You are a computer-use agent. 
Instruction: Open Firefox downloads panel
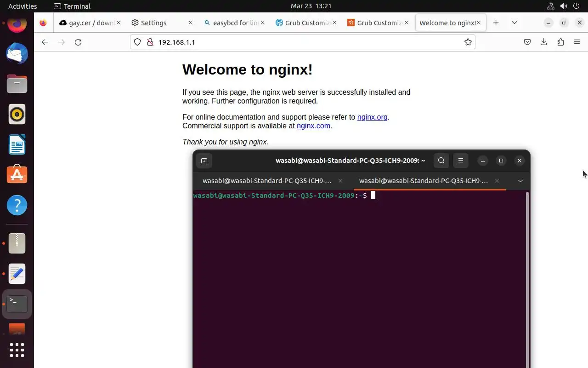pos(544,42)
